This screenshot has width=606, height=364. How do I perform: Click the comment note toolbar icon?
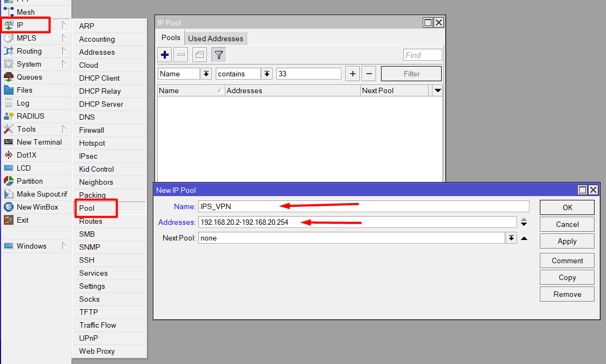coord(199,55)
